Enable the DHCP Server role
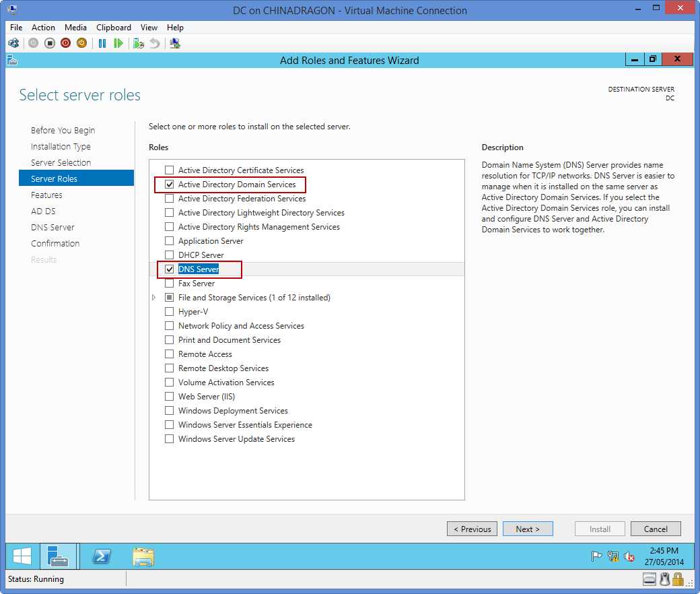Viewport: 700px width, 594px height. coord(169,255)
